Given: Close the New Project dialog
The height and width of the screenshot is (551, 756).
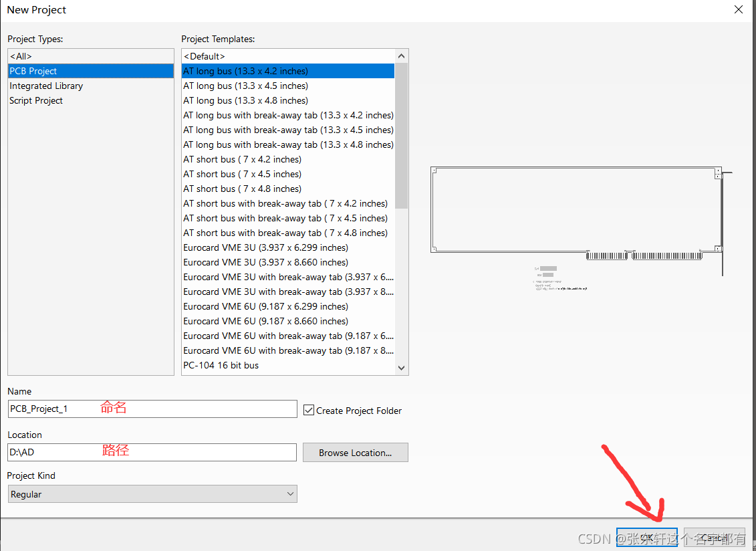Looking at the screenshot, I should tap(738, 10).
